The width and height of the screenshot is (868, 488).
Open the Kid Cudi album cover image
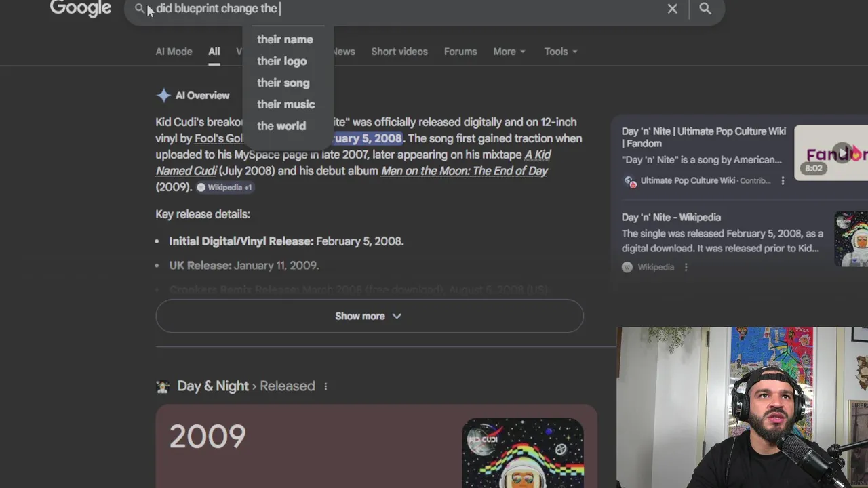(523, 453)
